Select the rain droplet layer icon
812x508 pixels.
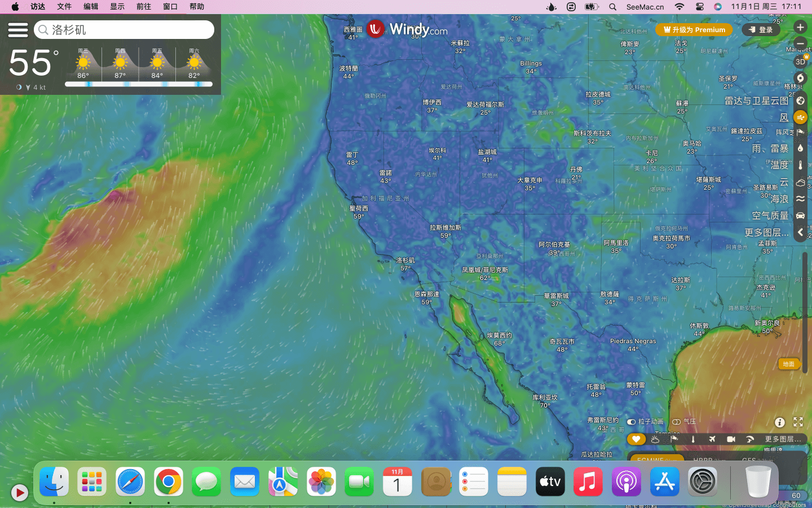[x=800, y=148]
